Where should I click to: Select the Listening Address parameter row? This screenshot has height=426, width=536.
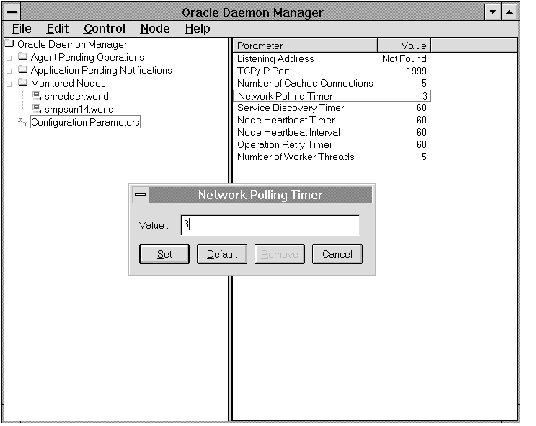tap(332, 58)
